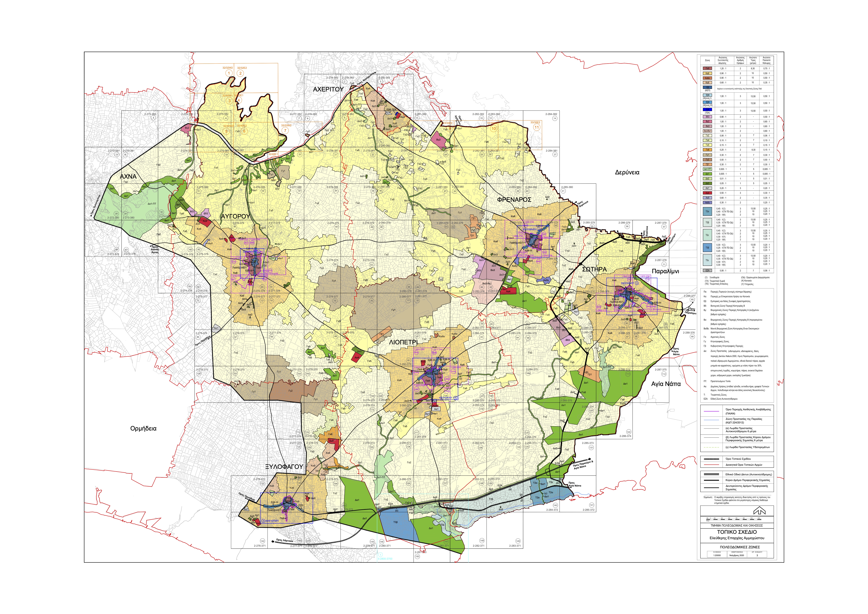Screen dimensions: 868x614
Task: Click the Πα9 zone color swatch
Action: coord(707,68)
